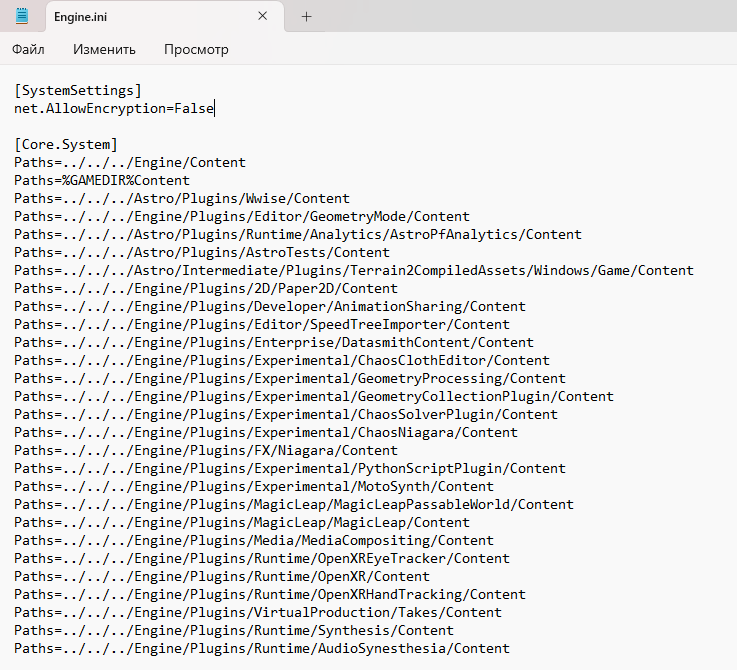This screenshot has width=737, height=670.
Task: Click the ChaosNiagara/Content path line
Action: coord(266,433)
